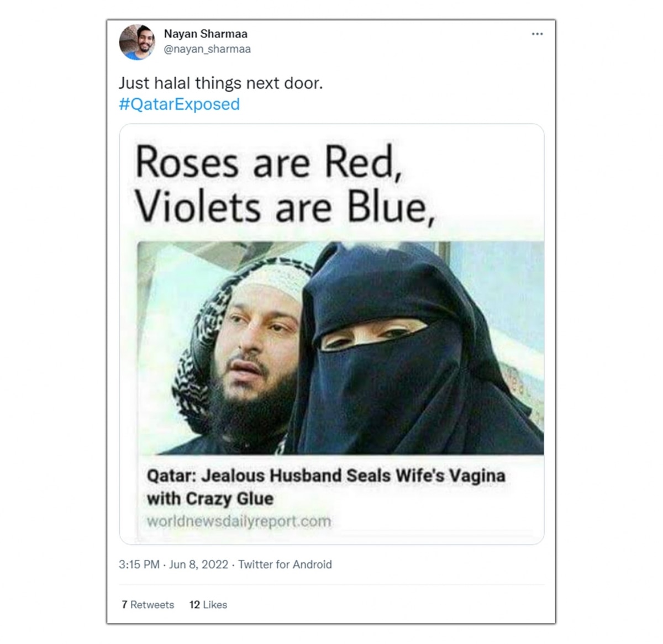Open the three-dot more options menu
This screenshot has width=663, height=644.
coord(537,34)
